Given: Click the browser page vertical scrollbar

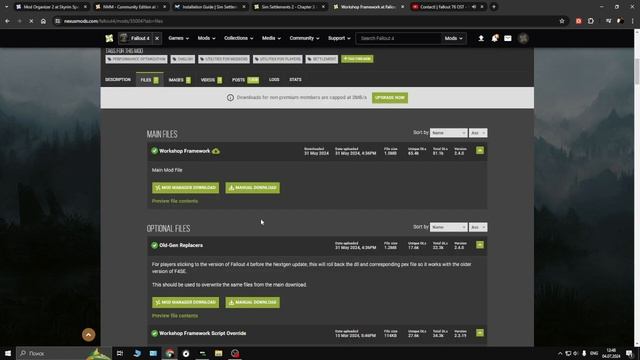Looking at the screenshot, I should point(636,71).
